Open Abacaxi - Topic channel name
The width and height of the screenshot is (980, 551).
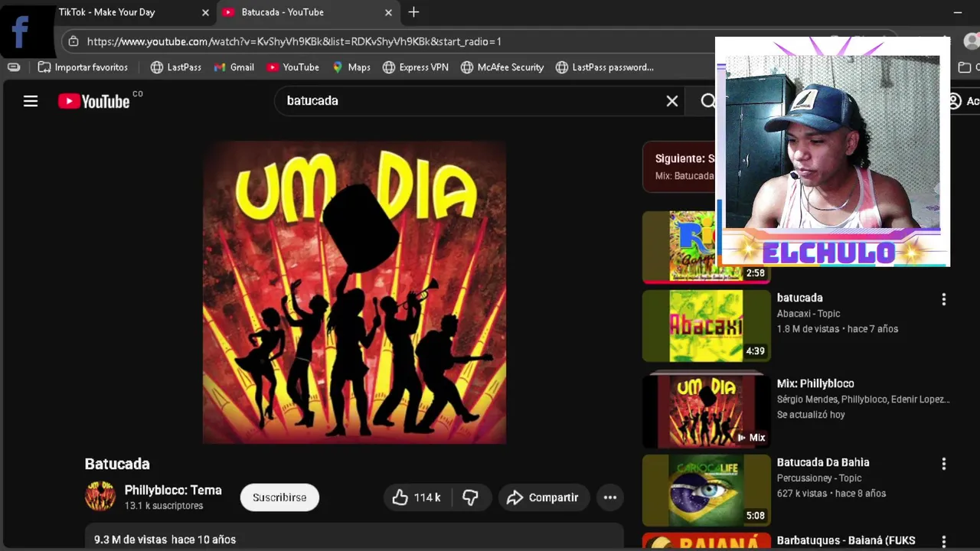(808, 314)
